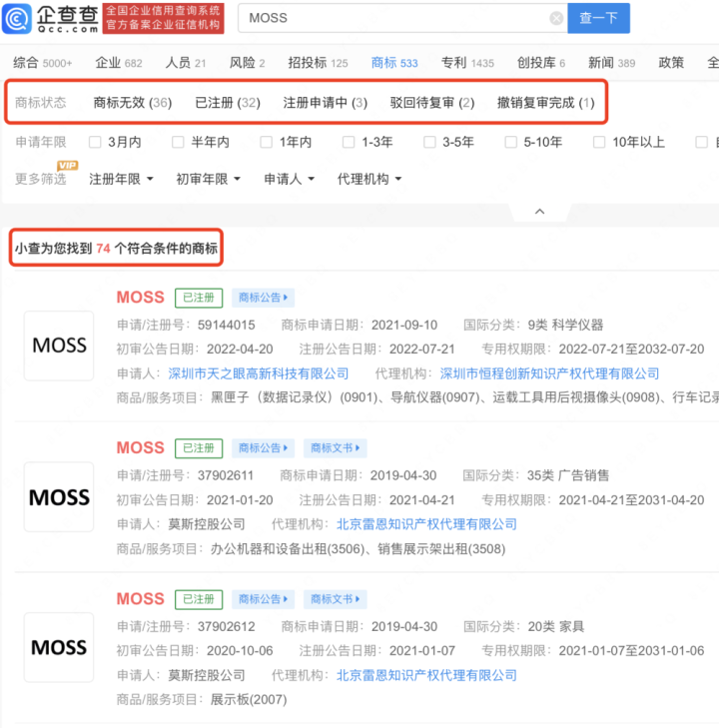Enable the 5-10年 checkbox
The height and width of the screenshot is (728, 719).
tap(510, 142)
